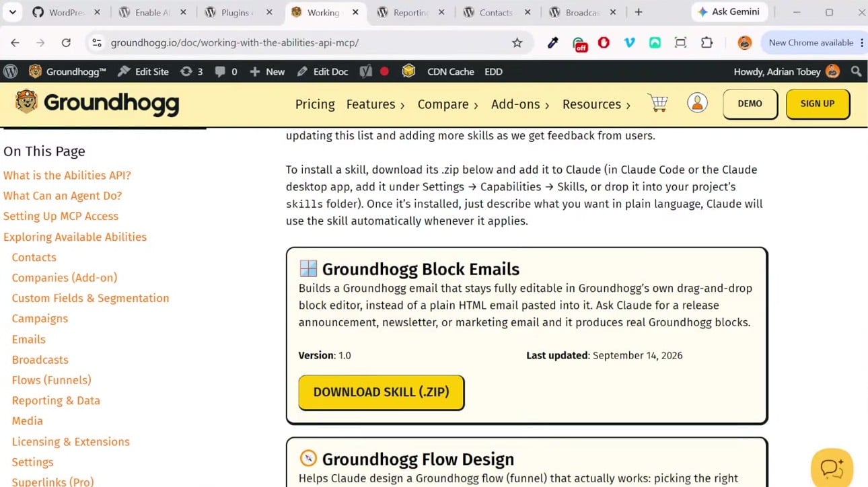The image size is (868, 487).
Task: Open CDN Cache admin bar item
Action: point(450,71)
